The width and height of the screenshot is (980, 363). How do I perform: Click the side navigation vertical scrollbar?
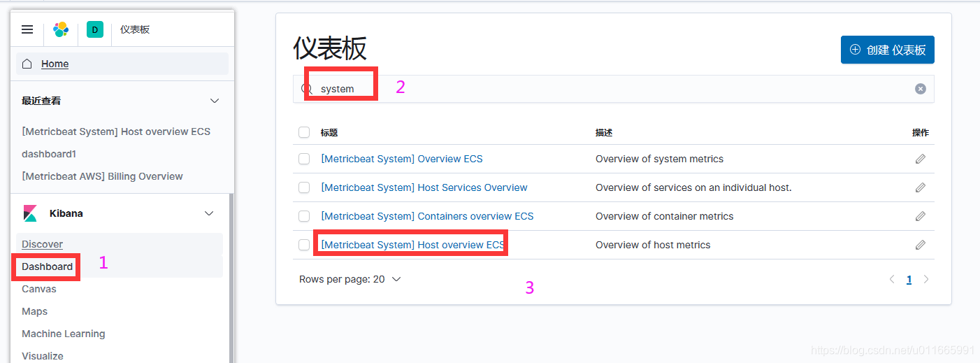231,280
